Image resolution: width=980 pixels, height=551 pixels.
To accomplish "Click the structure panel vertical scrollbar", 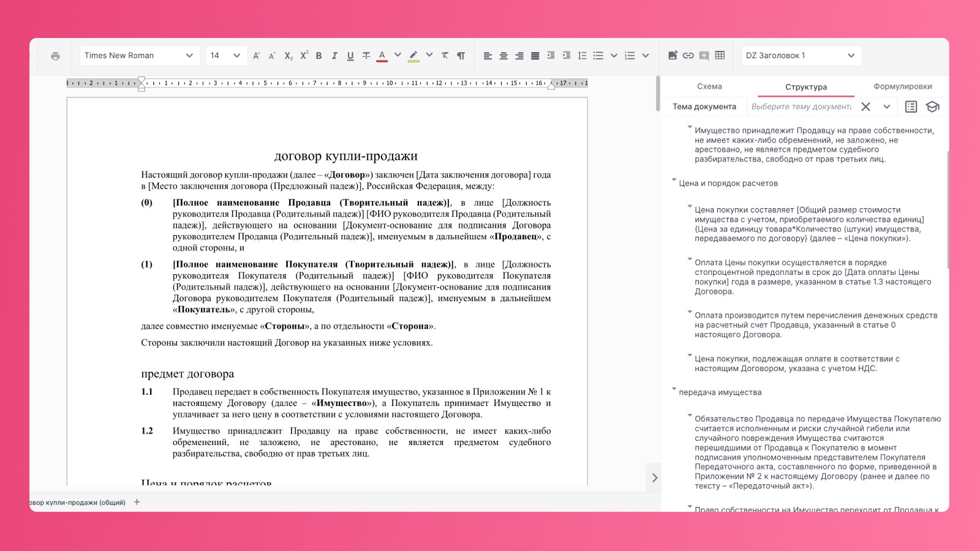I will point(948,209).
